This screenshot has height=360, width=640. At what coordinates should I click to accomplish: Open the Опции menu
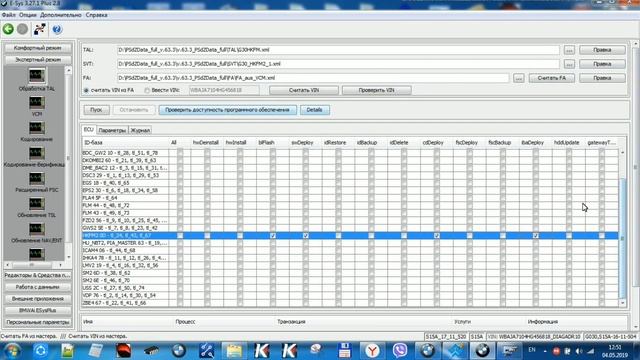click(x=28, y=15)
